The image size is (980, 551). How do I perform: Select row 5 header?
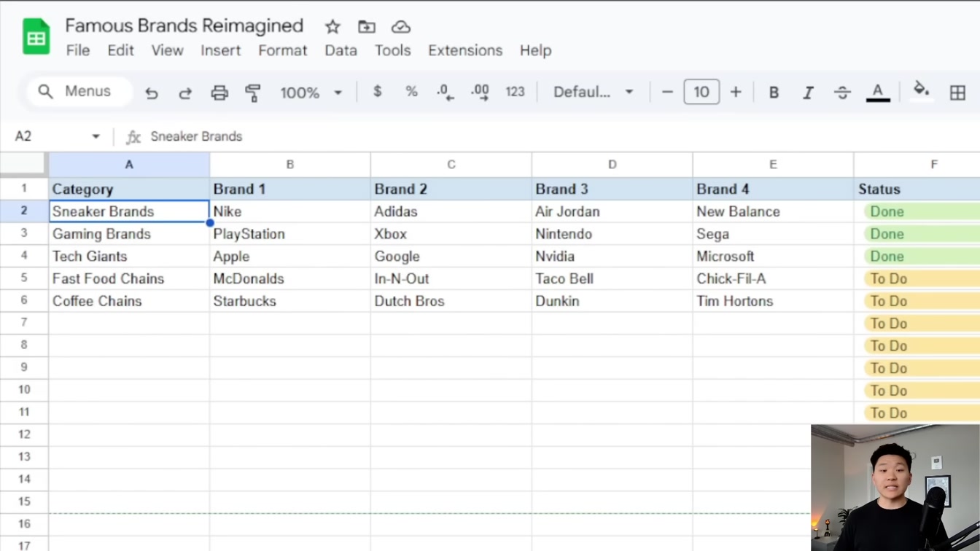tap(24, 278)
